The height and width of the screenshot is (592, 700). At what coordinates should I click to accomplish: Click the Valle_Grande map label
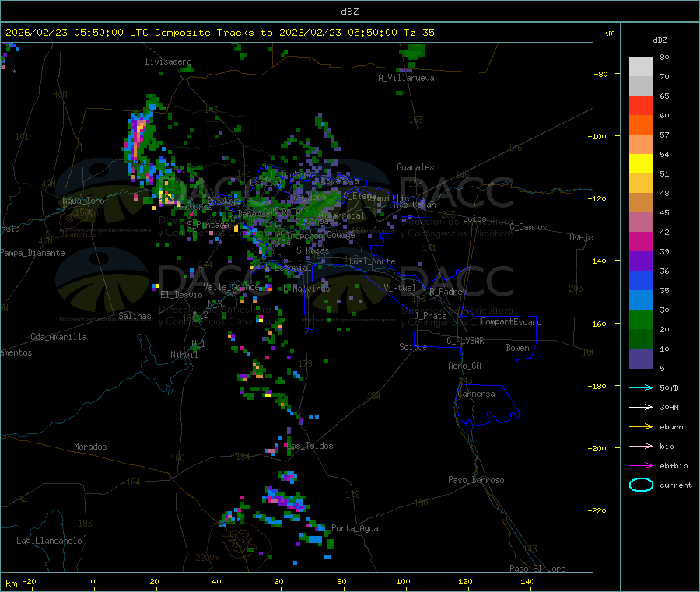(231, 287)
